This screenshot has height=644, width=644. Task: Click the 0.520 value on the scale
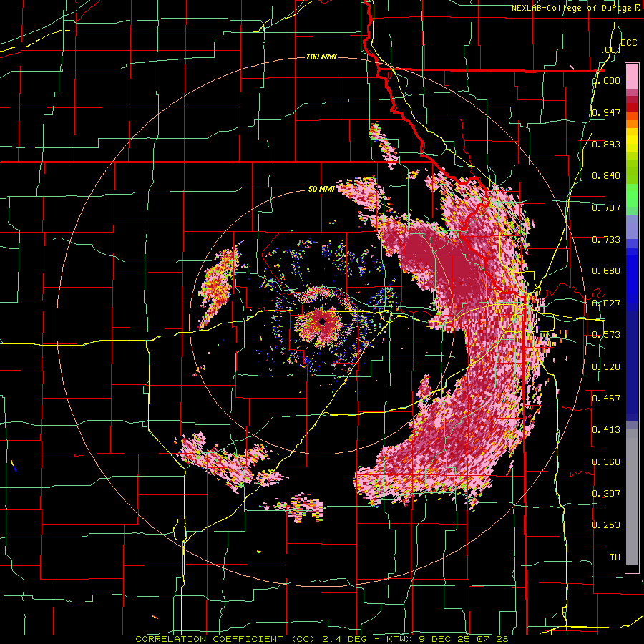606,367
